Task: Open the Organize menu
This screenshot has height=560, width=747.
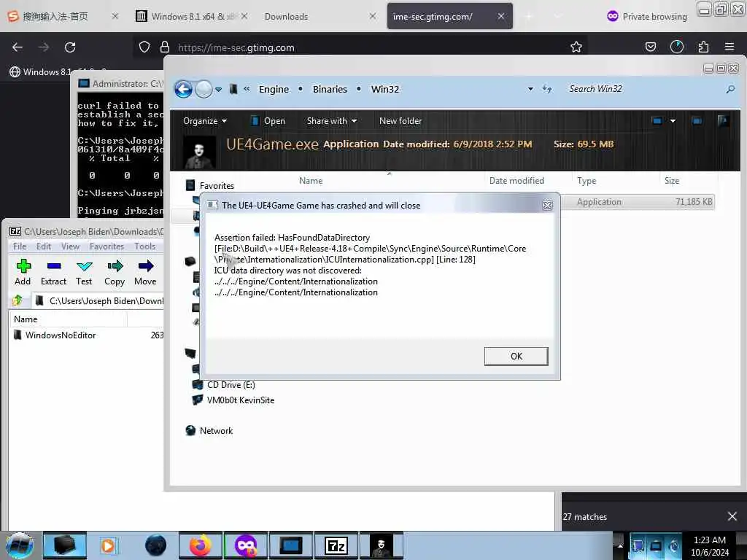Action: coord(205,121)
